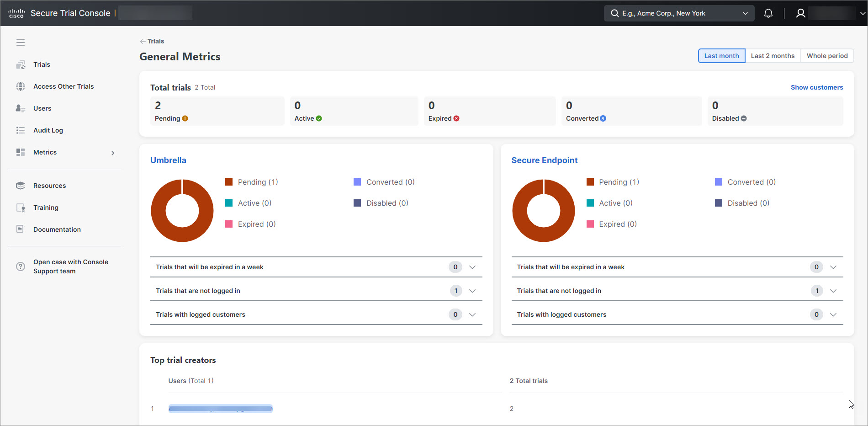
Task: Open case with Console Support team
Action: coord(71,266)
